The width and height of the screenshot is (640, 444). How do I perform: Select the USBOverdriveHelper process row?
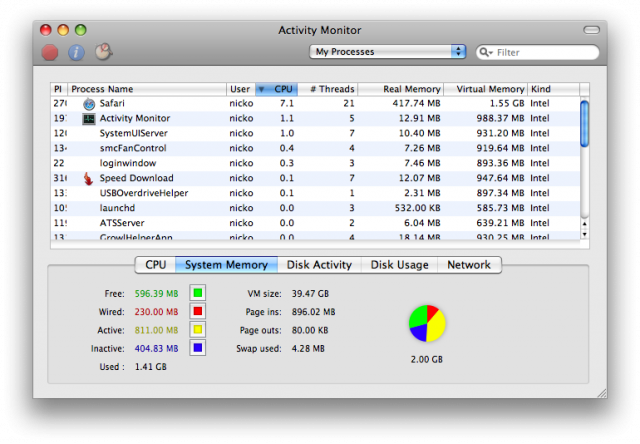(315, 193)
